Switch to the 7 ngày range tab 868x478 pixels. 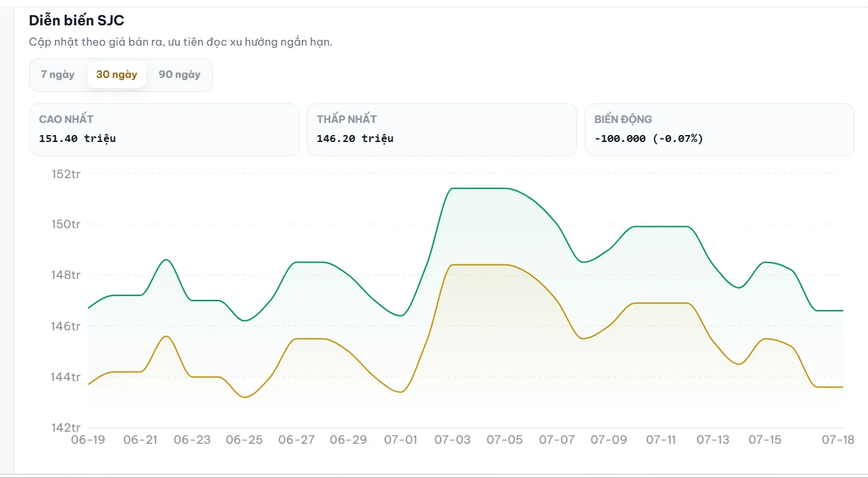[x=58, y=75]
